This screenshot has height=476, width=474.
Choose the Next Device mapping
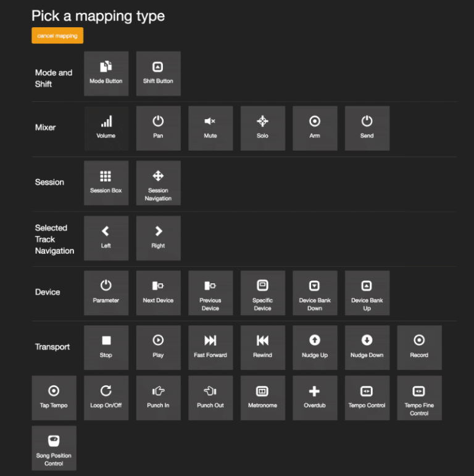(x=158, y=293)
